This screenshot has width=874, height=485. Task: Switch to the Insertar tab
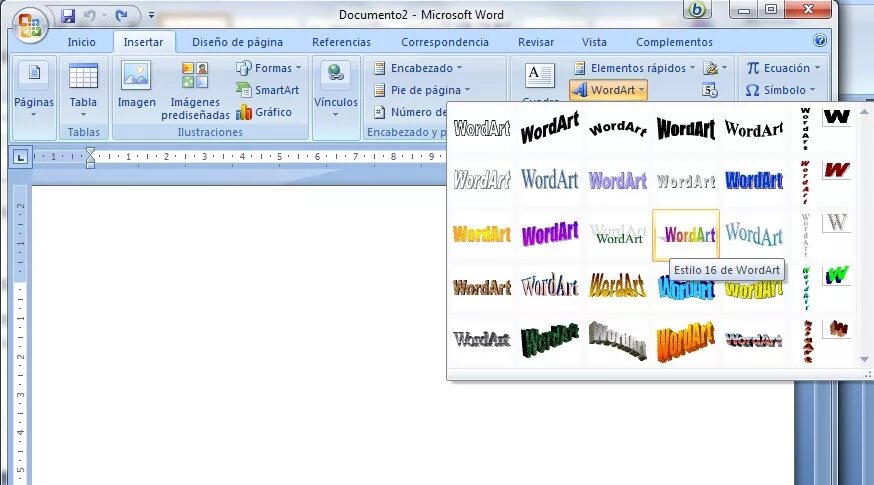point(143,42)
